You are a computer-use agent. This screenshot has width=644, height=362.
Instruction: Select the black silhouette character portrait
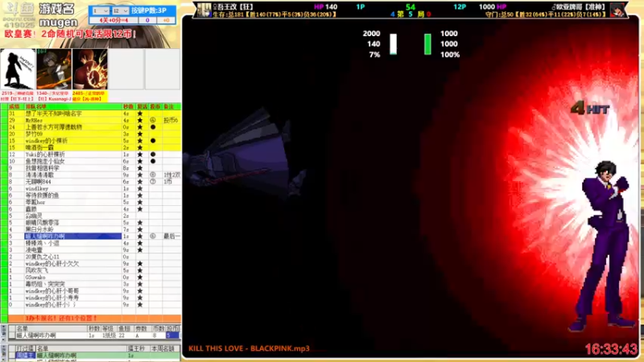coord(18,69)
